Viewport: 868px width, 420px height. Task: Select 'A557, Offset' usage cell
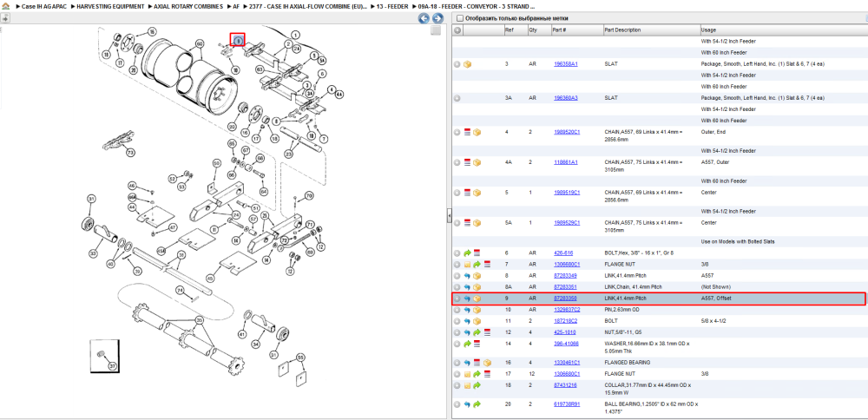click(717, 299)
